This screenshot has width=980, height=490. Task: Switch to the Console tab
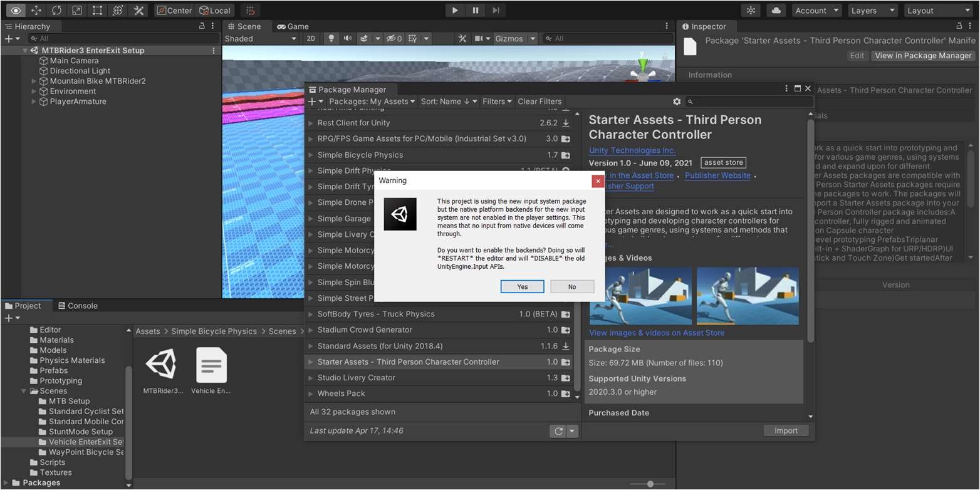pos(78,306)
